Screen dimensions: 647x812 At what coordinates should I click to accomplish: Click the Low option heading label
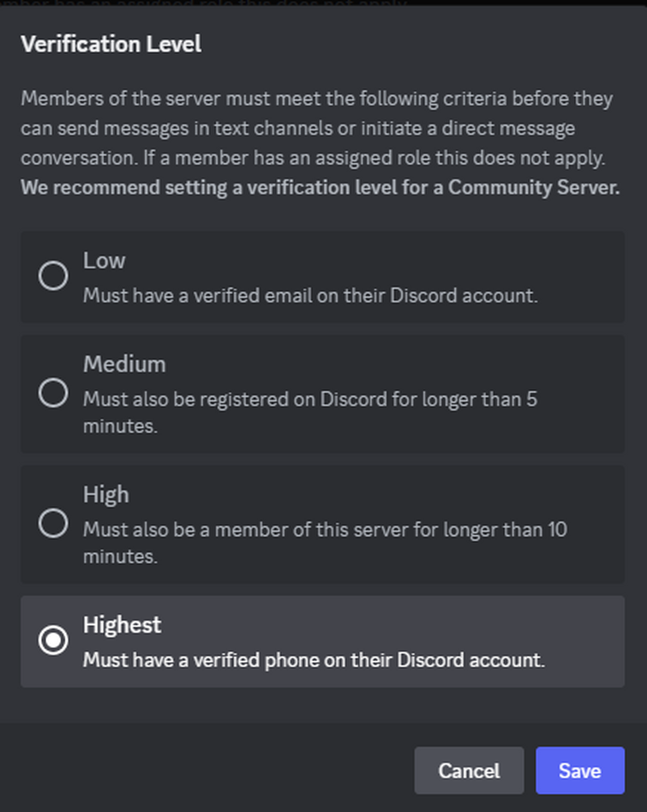(x=104, y=261)
